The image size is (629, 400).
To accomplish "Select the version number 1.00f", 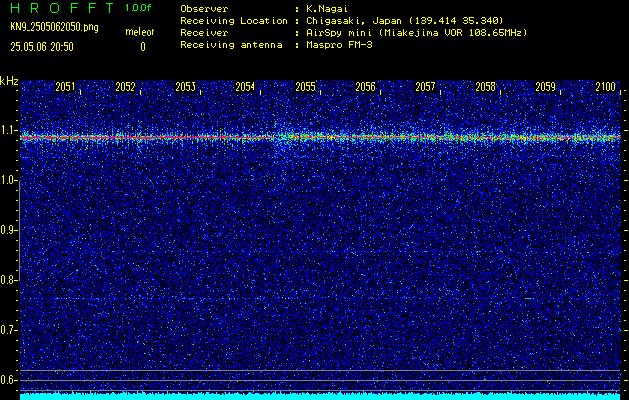I will pyautogui.click(x=138, y=8).
